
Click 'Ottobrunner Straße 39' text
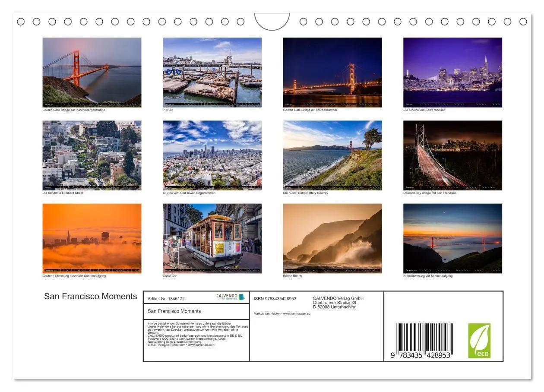(335, 303)
